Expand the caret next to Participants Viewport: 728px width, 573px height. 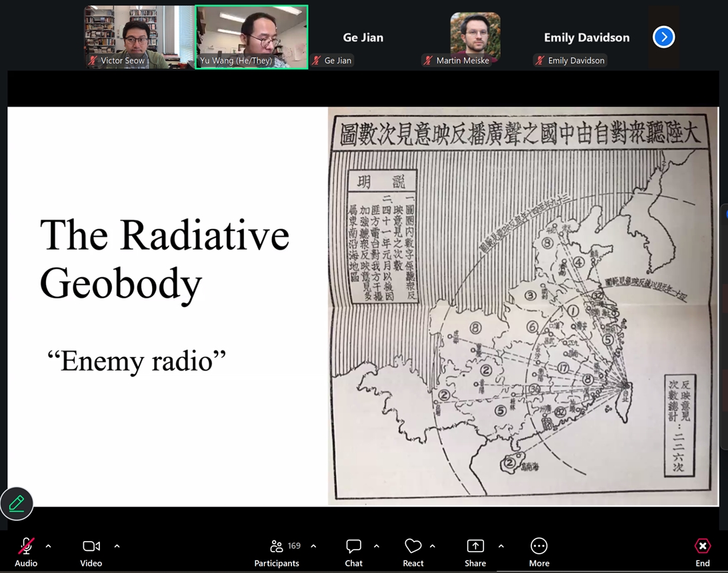(x=313, y=546)
